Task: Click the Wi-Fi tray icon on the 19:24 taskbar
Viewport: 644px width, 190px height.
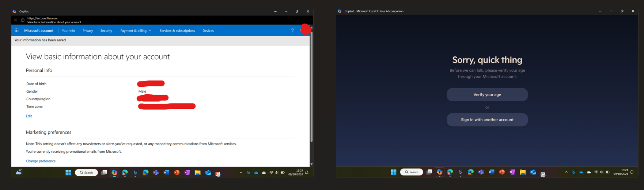Action: coord(596,172)
